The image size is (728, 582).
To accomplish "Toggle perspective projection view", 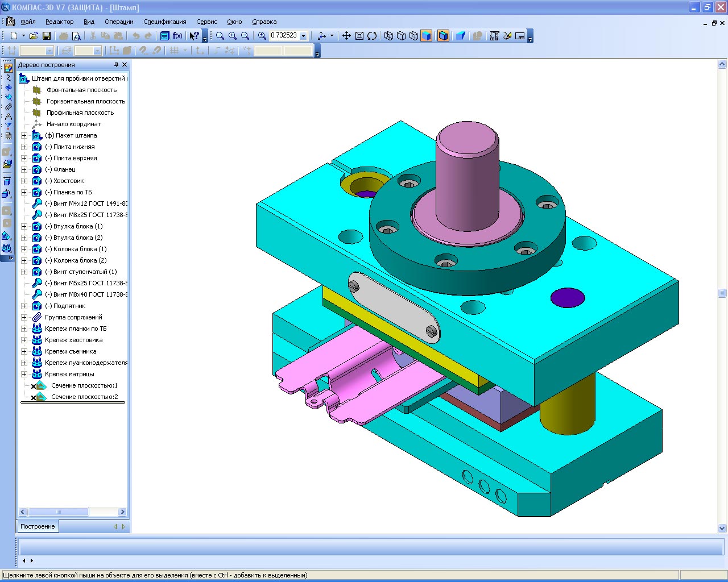I will pos(461,36).
